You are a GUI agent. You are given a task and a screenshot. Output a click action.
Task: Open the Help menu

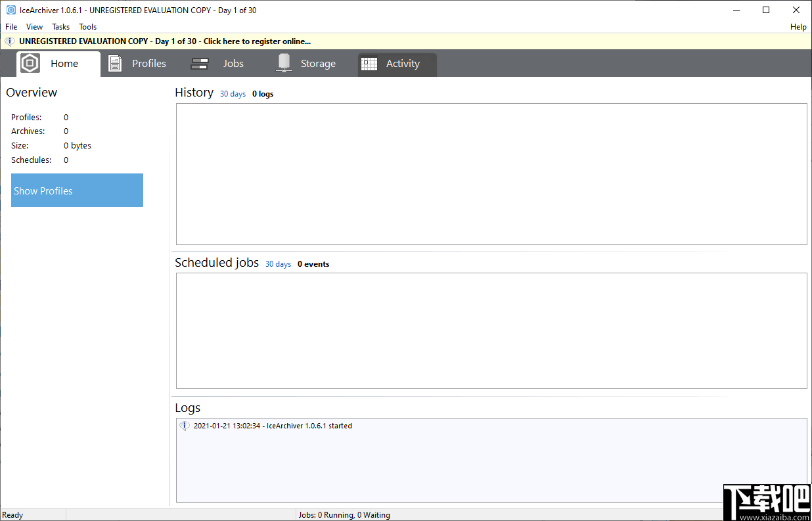click(x=798, y=27)
